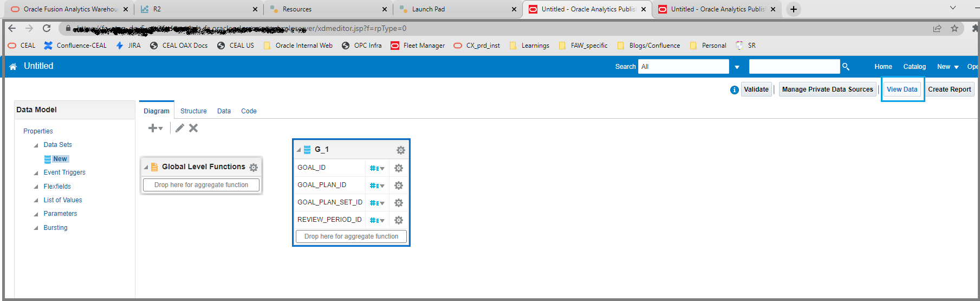Click the Create Report button
This screenshot has height=301, width=980.
click(x=949, y=89)
